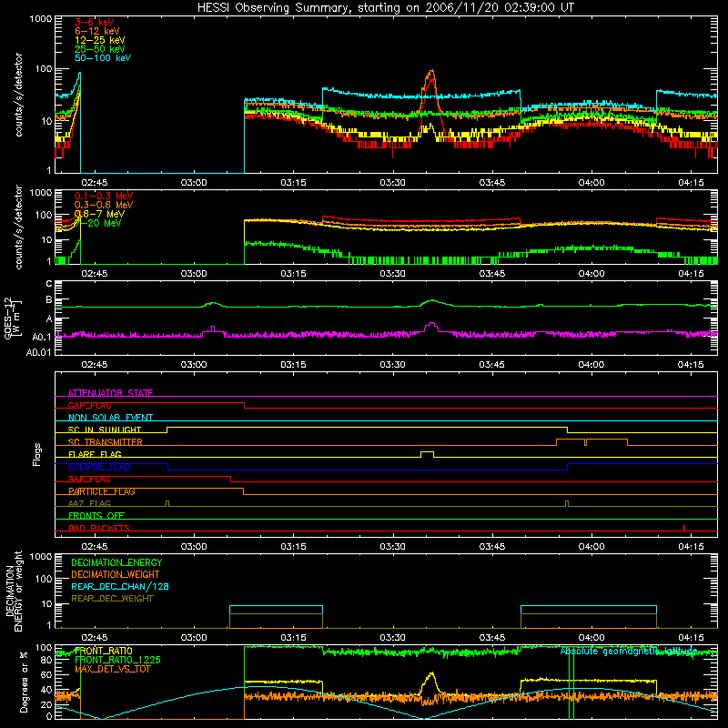Click the raised FLARE_FLAG pulse
Screen dimensions: 728x728
pyautogui.click(x=427, y=452)
